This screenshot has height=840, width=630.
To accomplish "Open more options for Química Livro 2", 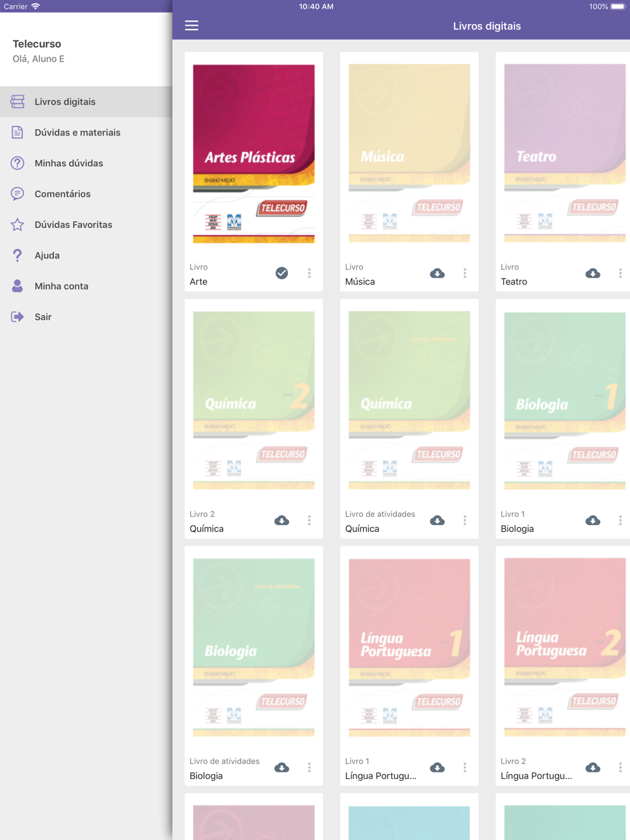I will (x=309, y=520).
